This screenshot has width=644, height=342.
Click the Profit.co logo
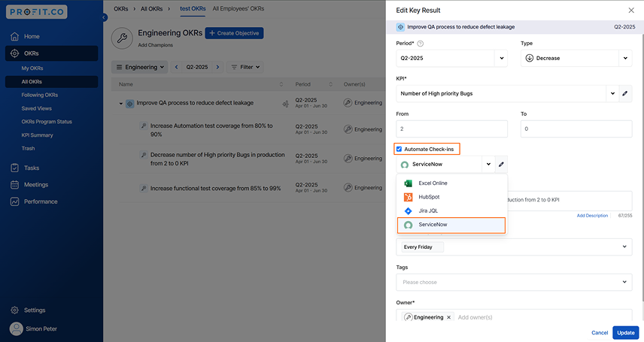coord(37,12)
